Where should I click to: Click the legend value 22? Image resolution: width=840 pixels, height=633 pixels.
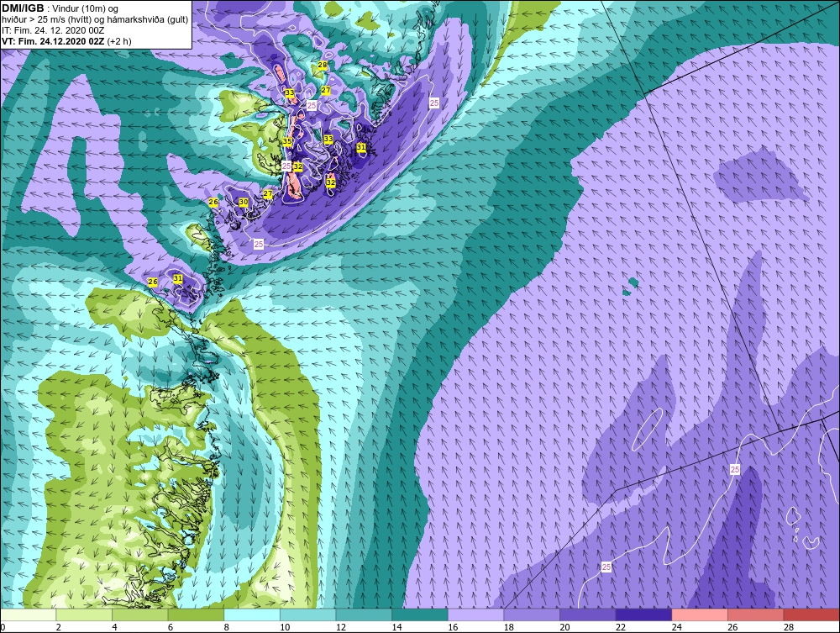pyautogui.click(x=621, y=627)
